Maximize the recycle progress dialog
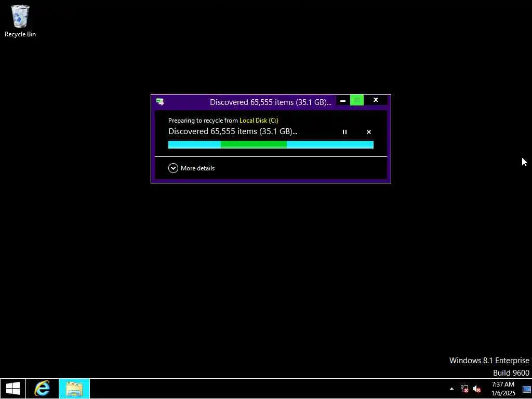This screenshot has height=399, width=532. [357, 100]
